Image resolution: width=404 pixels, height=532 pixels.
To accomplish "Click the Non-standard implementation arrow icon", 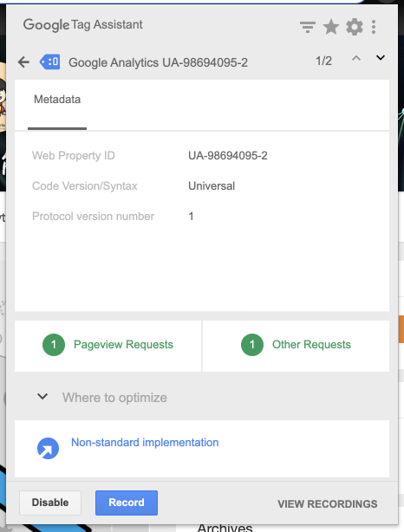I will click(48, 448).
